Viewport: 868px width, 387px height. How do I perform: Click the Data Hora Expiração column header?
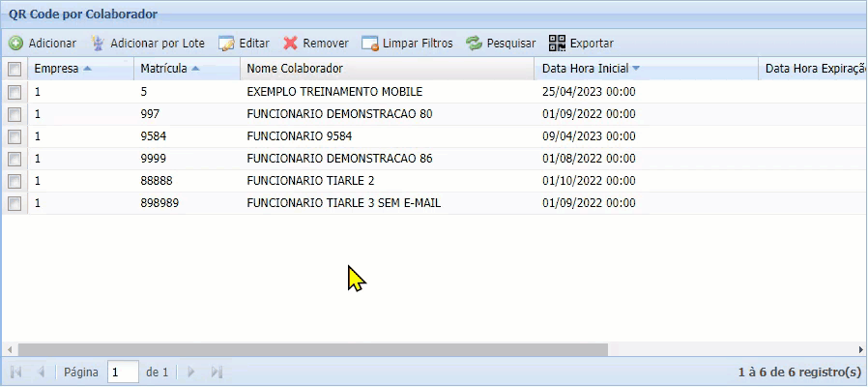click(812, 69)
